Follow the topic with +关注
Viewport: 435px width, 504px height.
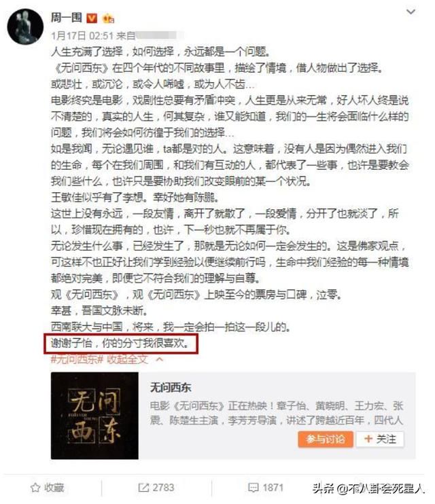point(380,439)
